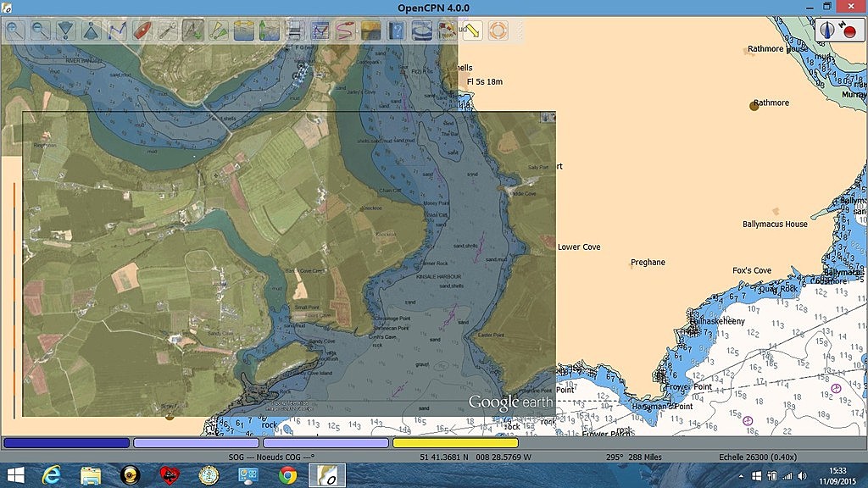This screenshot has width=868, height=488.
Task: Click the Fl 5s 18m light label
Action: click(x=485, y=82)
